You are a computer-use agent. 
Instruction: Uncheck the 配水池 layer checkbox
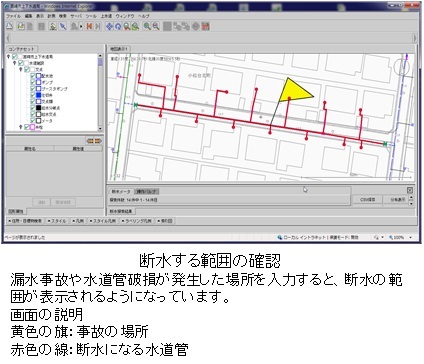[x=33, y=76]
